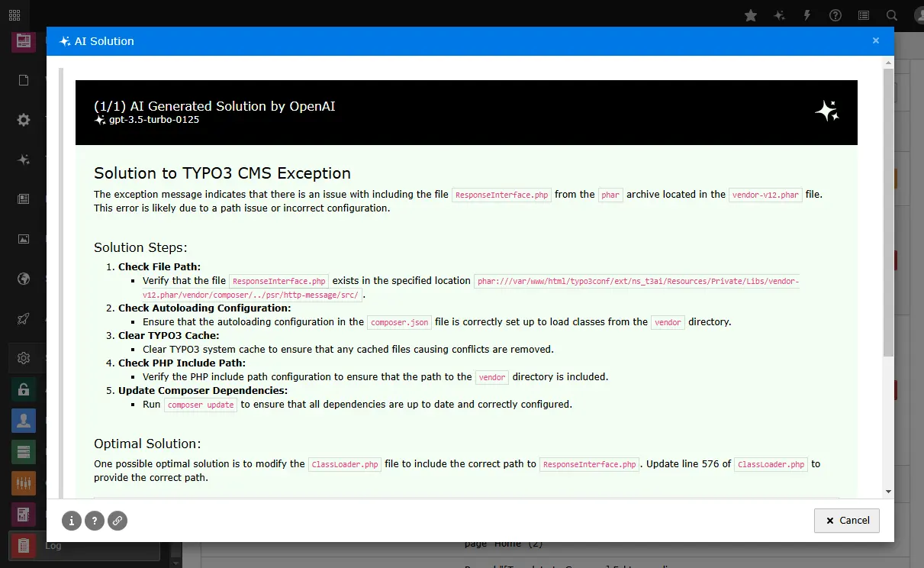This screenshot has width=924, height=568.
Task: Click '(1/1) AI Generated Solution by OpenAI' title
Action: coord(214,106)
